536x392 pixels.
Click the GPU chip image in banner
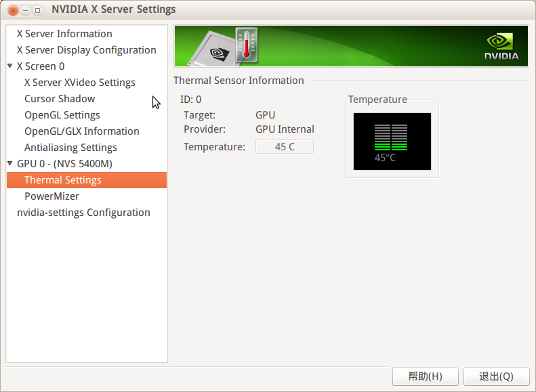(212, 49)
